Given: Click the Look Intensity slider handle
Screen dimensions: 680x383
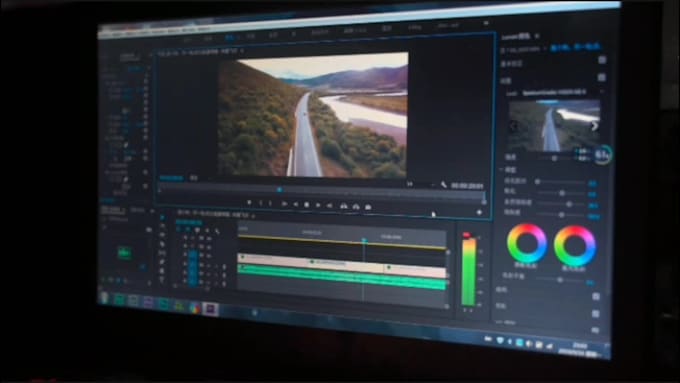Looking at the screenshot, I should [x=554, y=159].
